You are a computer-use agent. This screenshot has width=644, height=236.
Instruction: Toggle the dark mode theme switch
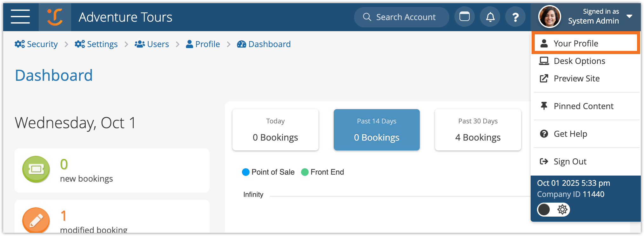(x=553, y=210)
